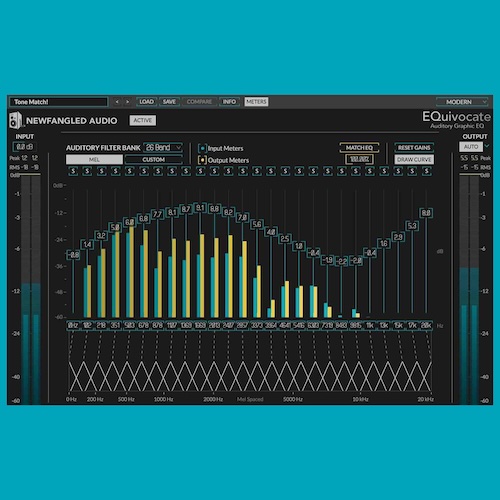This screenshot has width=500, height=500.
Task: Toggle the Input Meters checkbox
Action: click(202, 148)
